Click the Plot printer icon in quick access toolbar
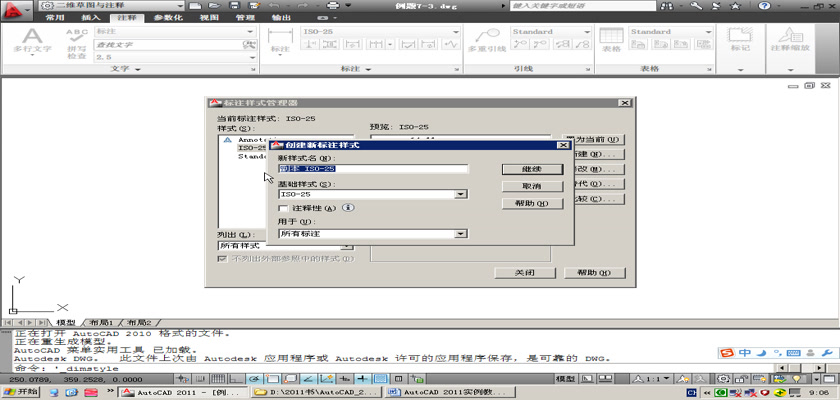 click(x=333, y=5)
